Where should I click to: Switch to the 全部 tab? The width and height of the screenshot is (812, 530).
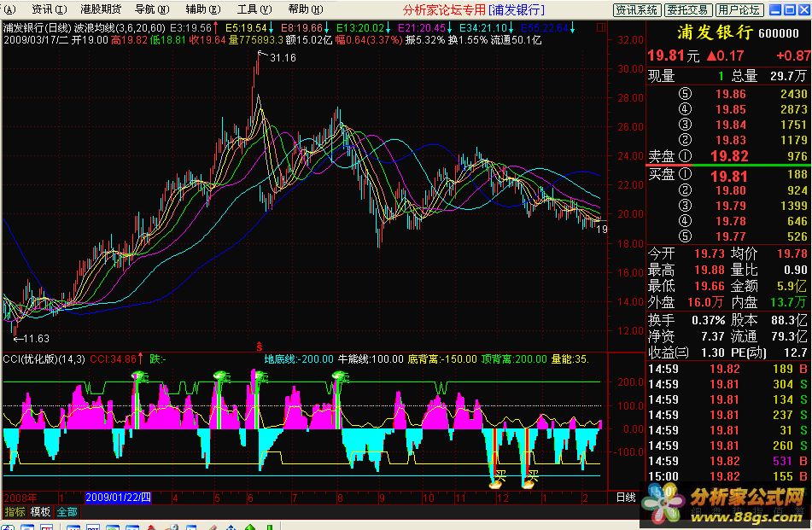click(67, 512)
